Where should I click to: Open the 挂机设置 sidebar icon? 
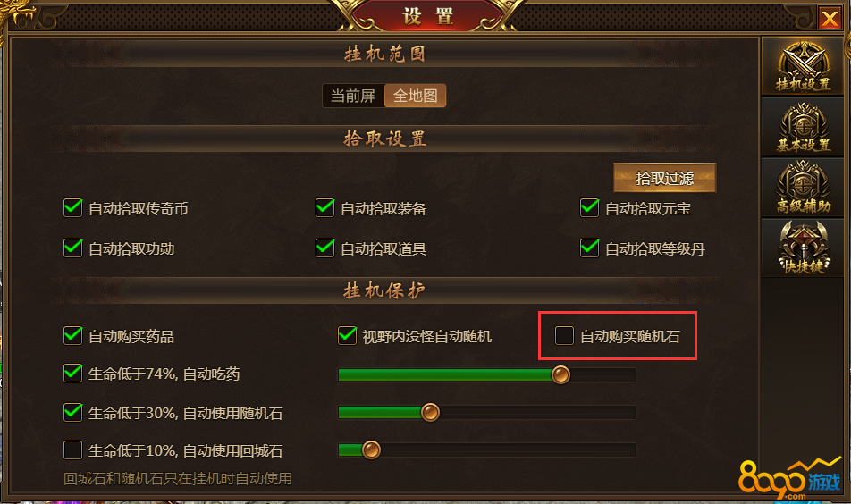click(803, 67)
